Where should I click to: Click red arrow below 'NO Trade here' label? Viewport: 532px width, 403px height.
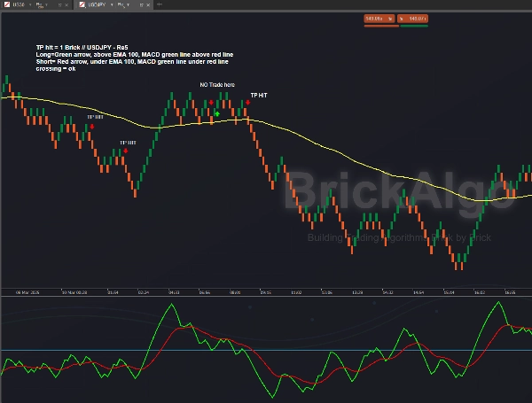click(211, 102)
